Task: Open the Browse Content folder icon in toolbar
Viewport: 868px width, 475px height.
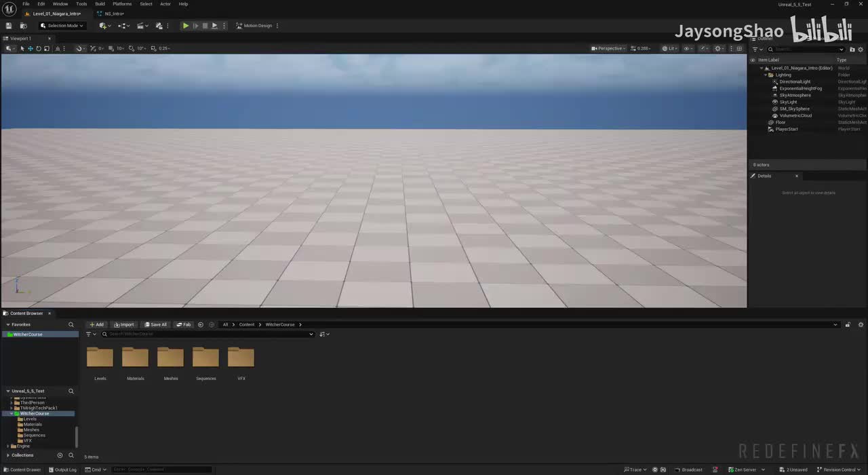Action: coord(23,26)
